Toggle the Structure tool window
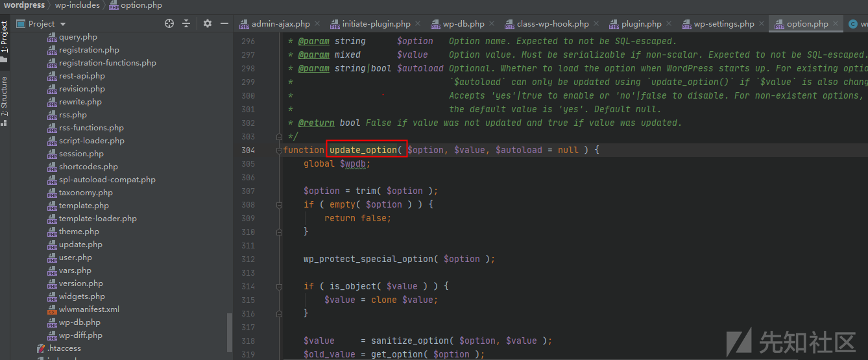This screenshot has height=360, width=868. pos(5,96)
